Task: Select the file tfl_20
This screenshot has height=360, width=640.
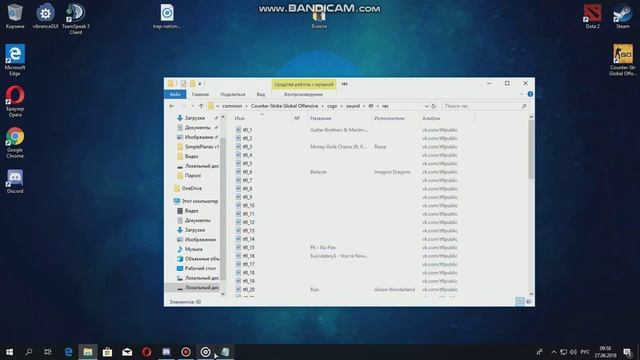Action: (245, 289)
